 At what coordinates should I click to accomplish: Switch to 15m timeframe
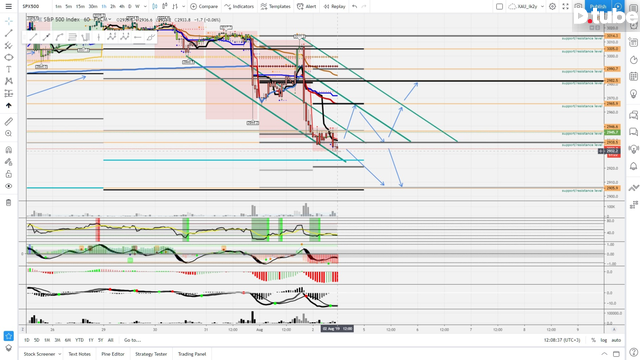coord(80,7)
